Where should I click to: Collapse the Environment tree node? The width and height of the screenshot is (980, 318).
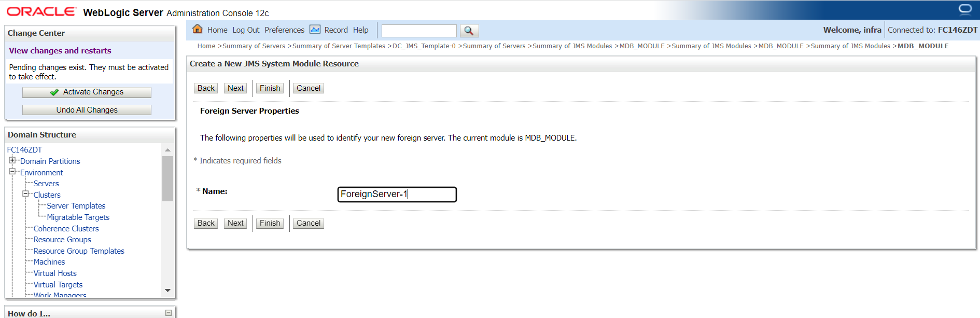tap(12, 172)
